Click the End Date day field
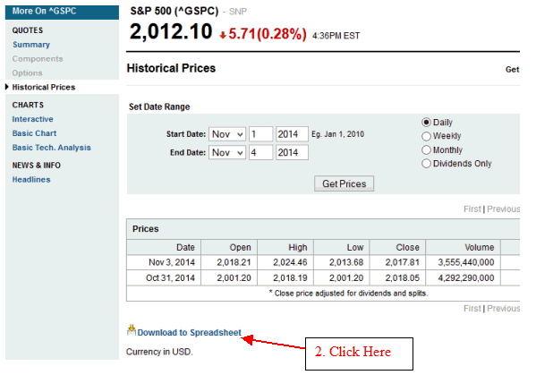Viewport: 536px width, 392px height. [260, 152]
